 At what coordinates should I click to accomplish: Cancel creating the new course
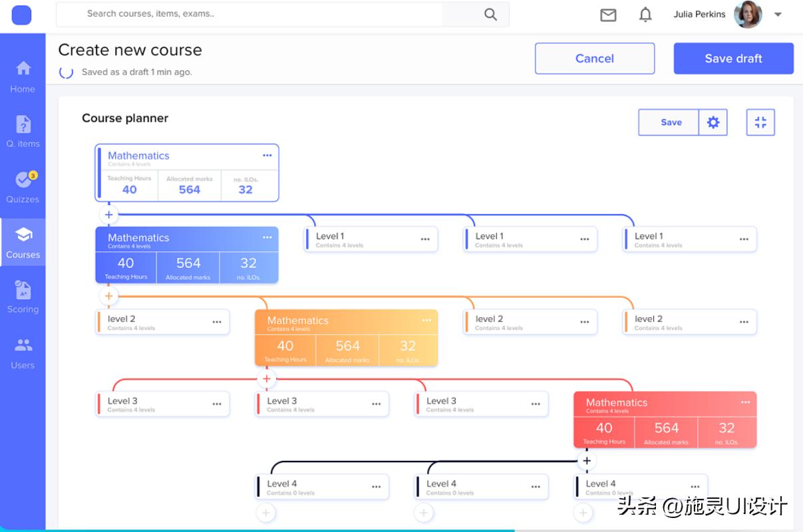[594, 59]
